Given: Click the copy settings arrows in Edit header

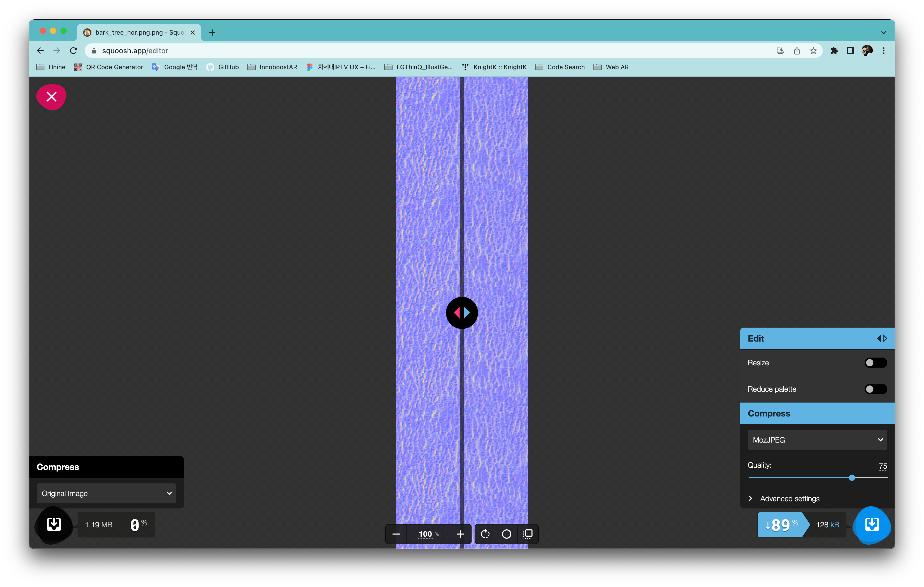Looking at the screenshot, I should click(882, 338).
